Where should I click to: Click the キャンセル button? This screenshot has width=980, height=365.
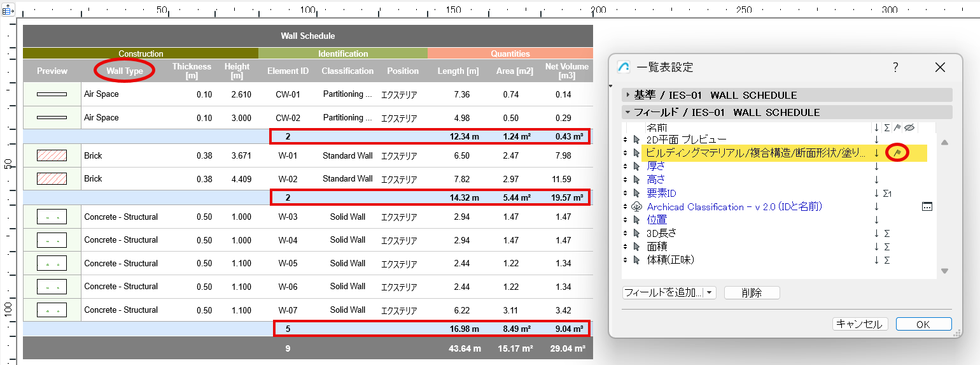(860, 324)
